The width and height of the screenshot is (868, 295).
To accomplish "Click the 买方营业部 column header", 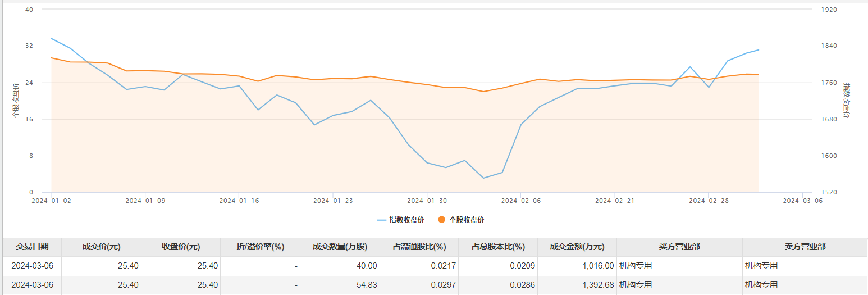I will tap(679, 247).
